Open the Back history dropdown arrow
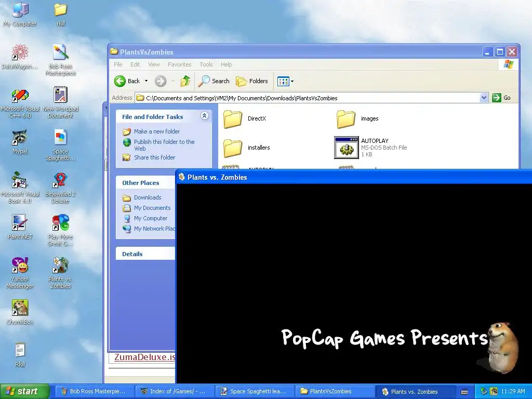Viewport: 532px width, 399px height. [146, 81]
